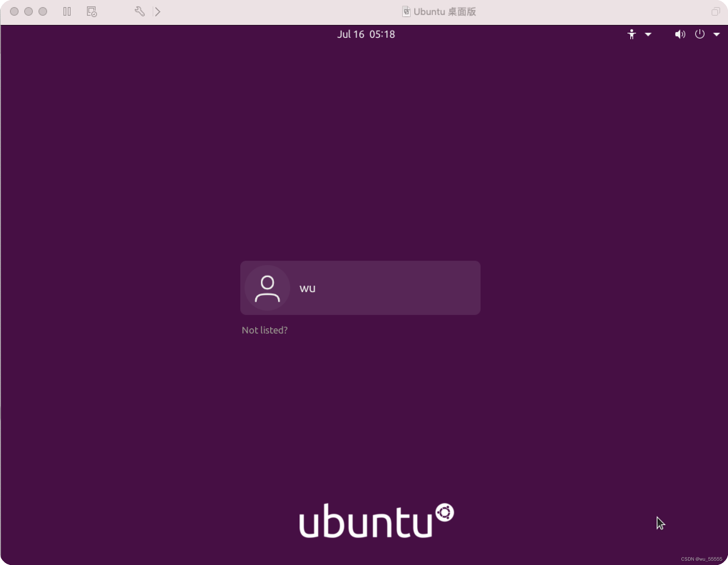Viewport: 728px width, 565px height.
Task: Click the forward arrow toolbar icon
Action: [x=157, y=12]
